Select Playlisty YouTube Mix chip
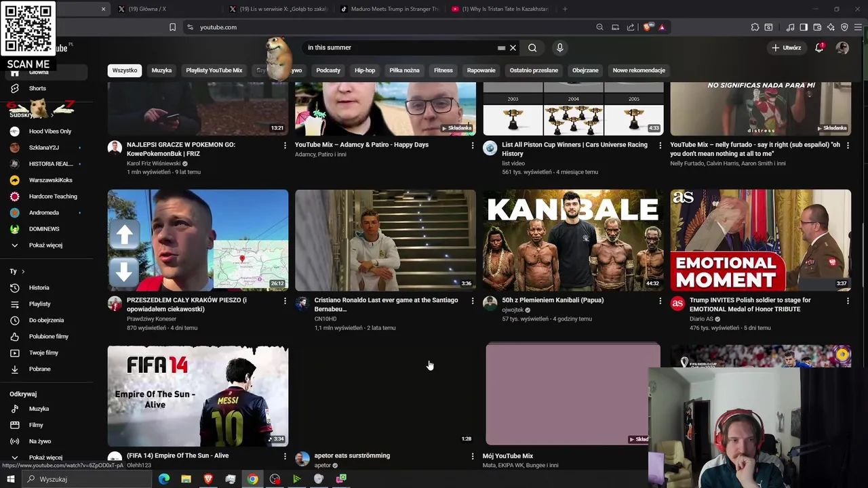The width and height of the screenshot is (868, 488). pos(214,70)
